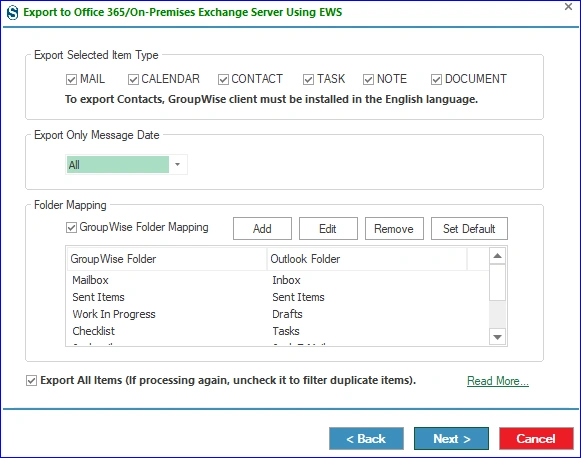
Task: Uncheck the DOCUMENT checkbox
Action: (x=436, y=79)
